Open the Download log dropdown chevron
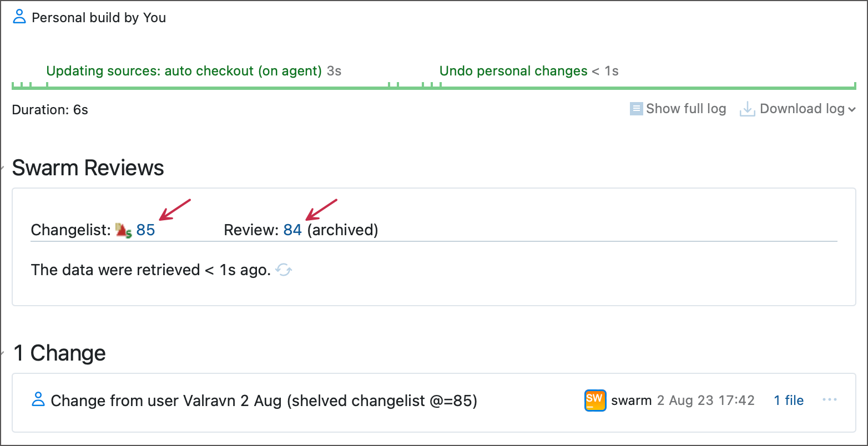Viewport: 868px width, 446px height. click(851, 110)
